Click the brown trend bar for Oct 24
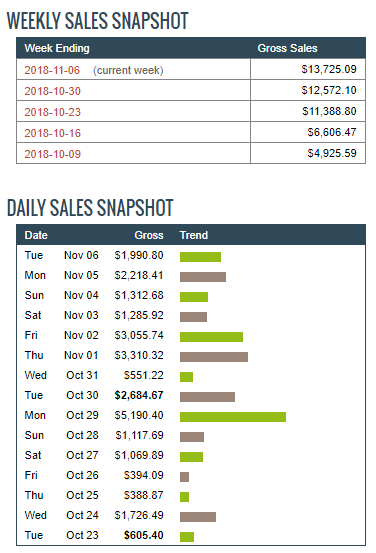This screenshot has width=376, height=553. tap(198, 517)
